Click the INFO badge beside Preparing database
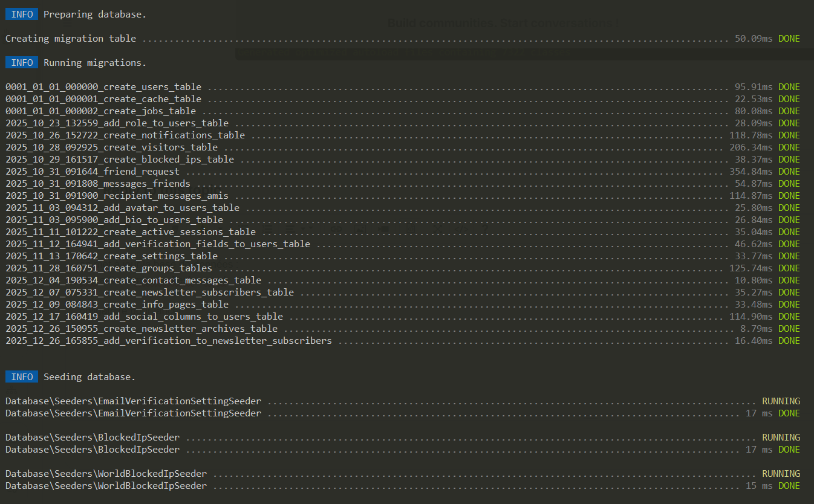 (22, 15)
